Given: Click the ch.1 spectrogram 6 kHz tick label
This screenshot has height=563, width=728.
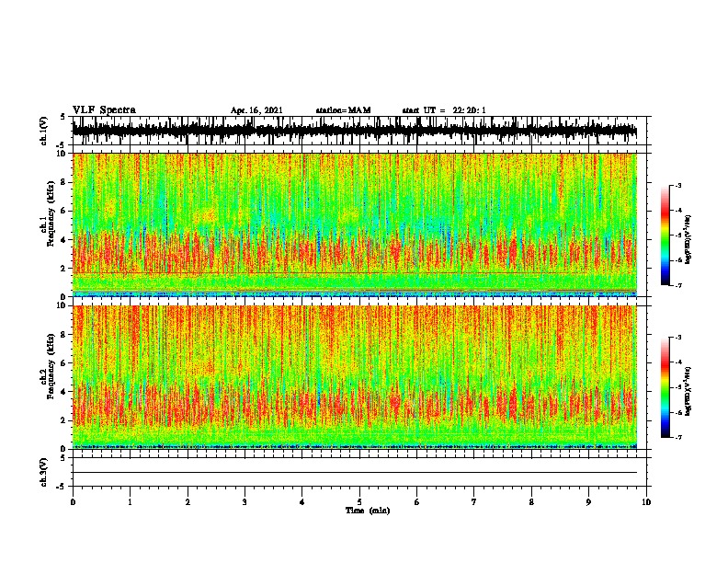Looking at the screenshot, I should [63, 212].
